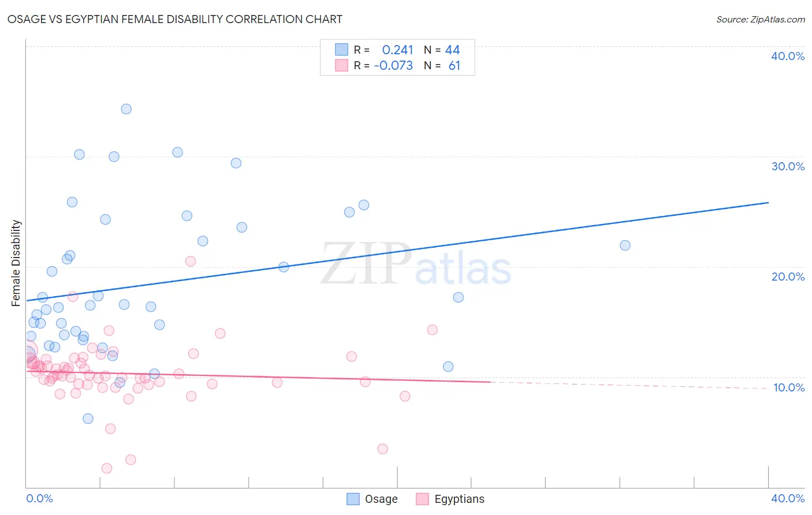Screen dimensions: 812x515
Task: Click the Osage blue legend swatch at bottom
Action: (x=353, y=499)
